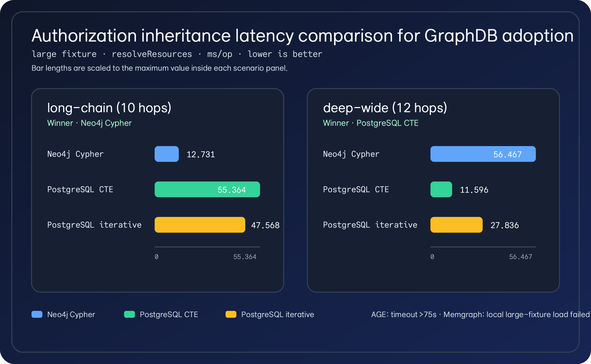Click the 'PostgreSQL iterative' row label in deep-wide panel

click(x=370, y=225)
